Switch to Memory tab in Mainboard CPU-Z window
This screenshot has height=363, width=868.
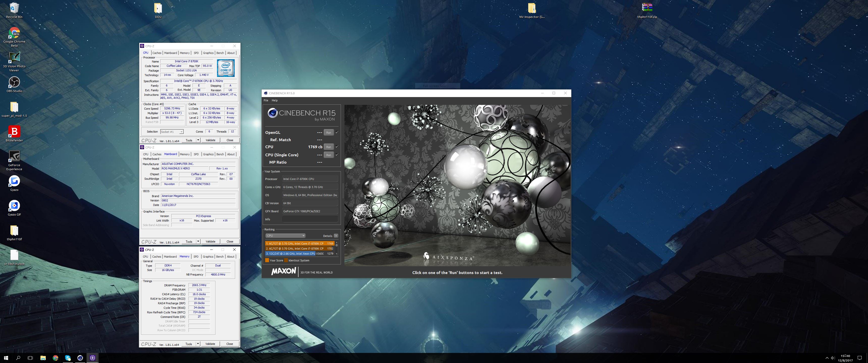(185, 154)
